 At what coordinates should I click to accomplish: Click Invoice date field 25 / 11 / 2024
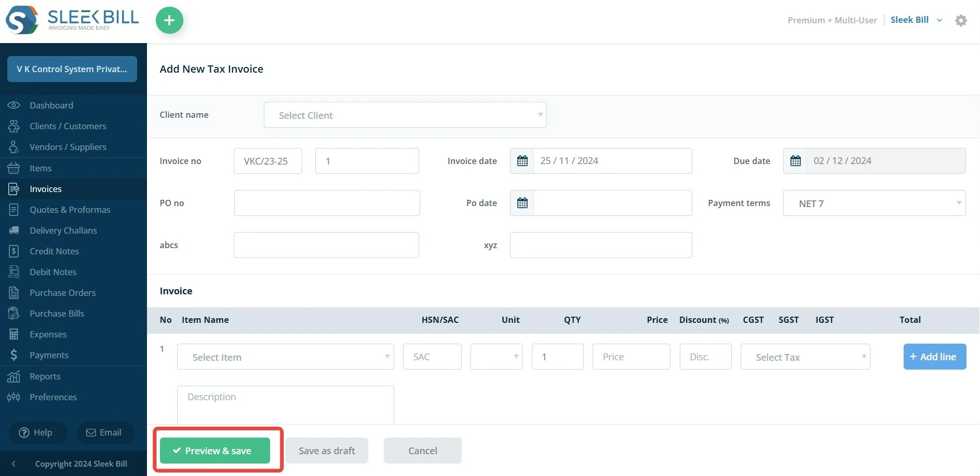[613, 161]
